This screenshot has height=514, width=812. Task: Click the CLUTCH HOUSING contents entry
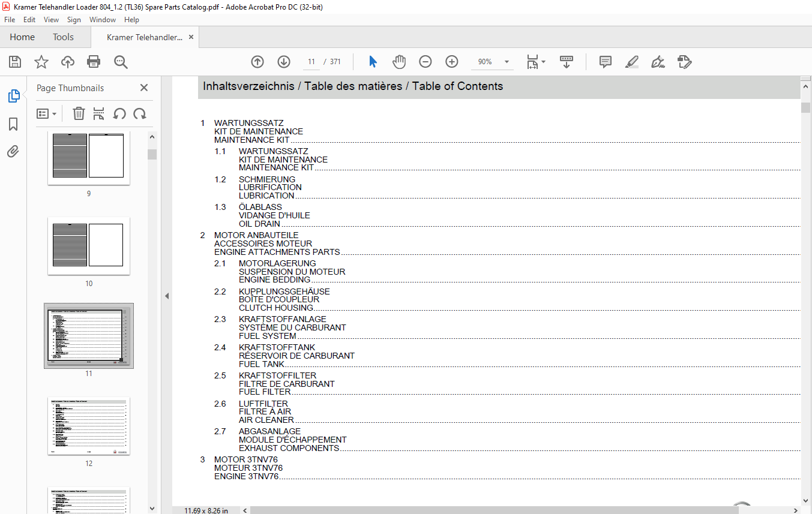[x=276, y=308]
